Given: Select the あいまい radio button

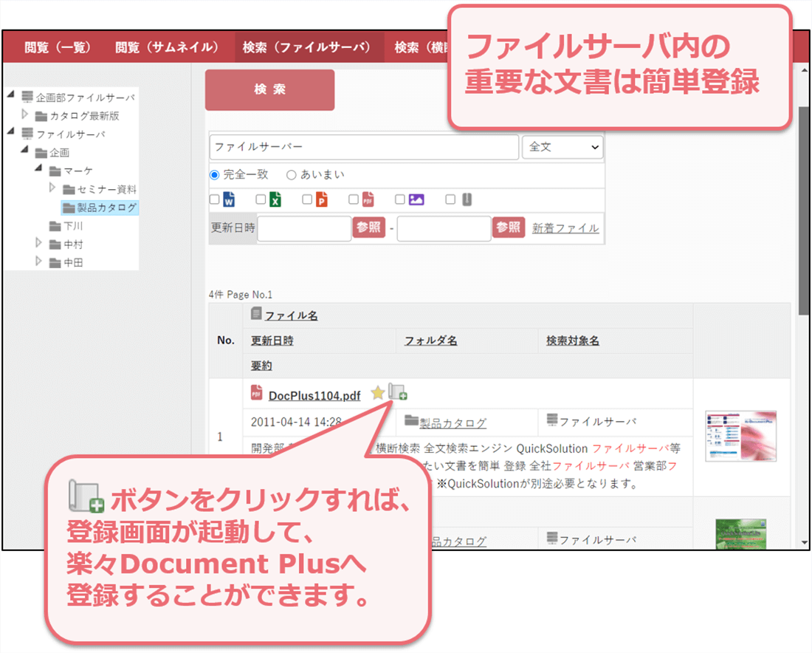Looking at the screenshot, I should [x=292, y=174].
